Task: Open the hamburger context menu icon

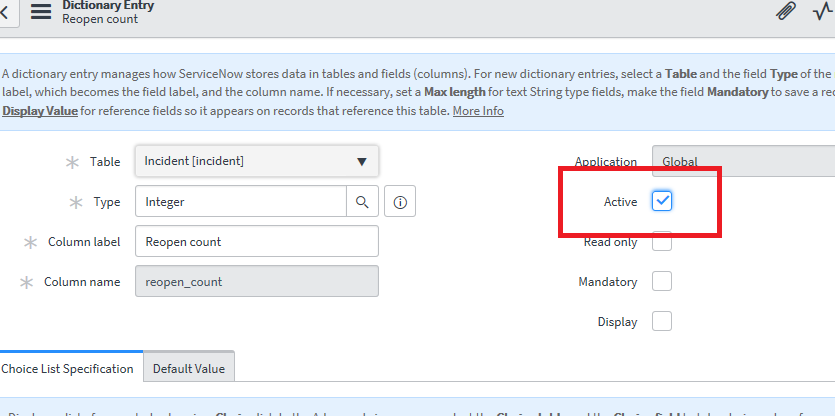Action: point(41,11)
